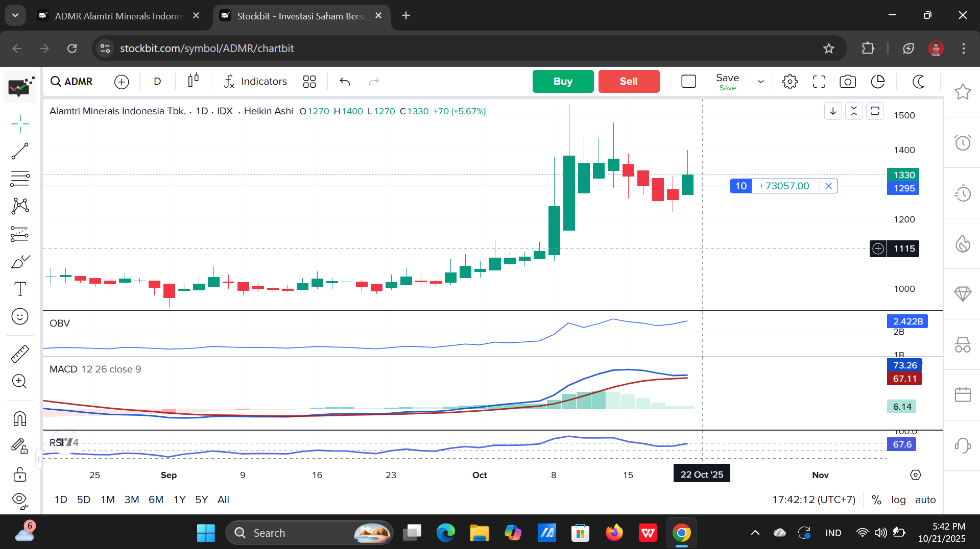Select the 3M time range
Image resolution: width=980 pixels, height=549 pixels.
click(x=132, y=500)
